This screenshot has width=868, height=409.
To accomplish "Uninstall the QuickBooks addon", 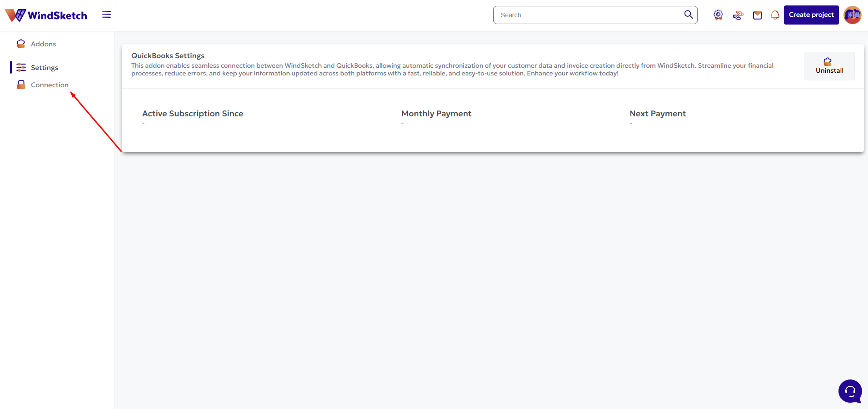I will click(x=829, y=66).
